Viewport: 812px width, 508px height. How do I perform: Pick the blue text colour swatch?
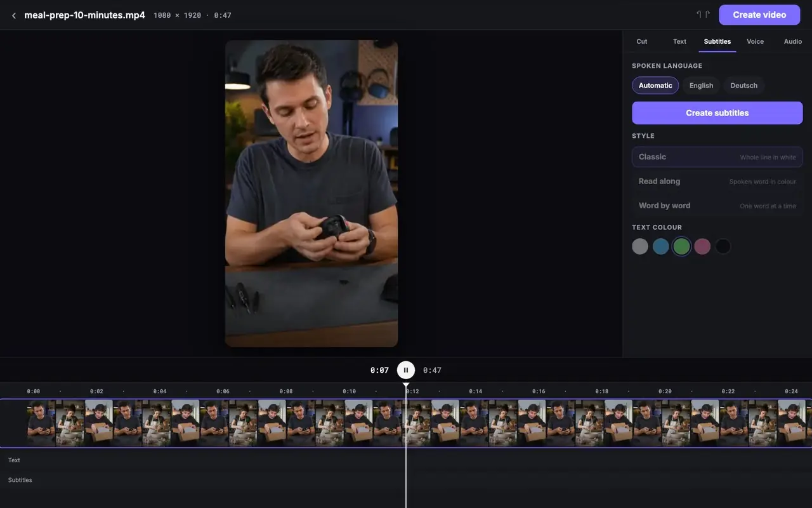[x=661, y=246]
